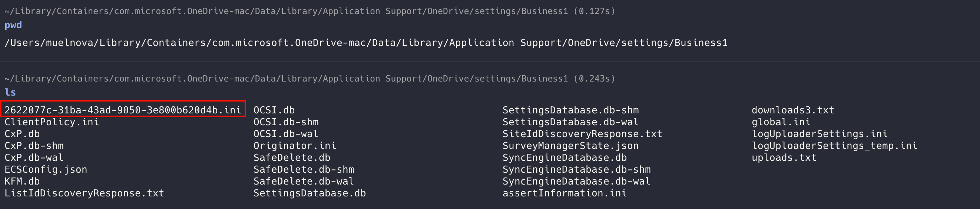Click the pwd command text
This screenshot has height=209, width=980.
point(13,25)
